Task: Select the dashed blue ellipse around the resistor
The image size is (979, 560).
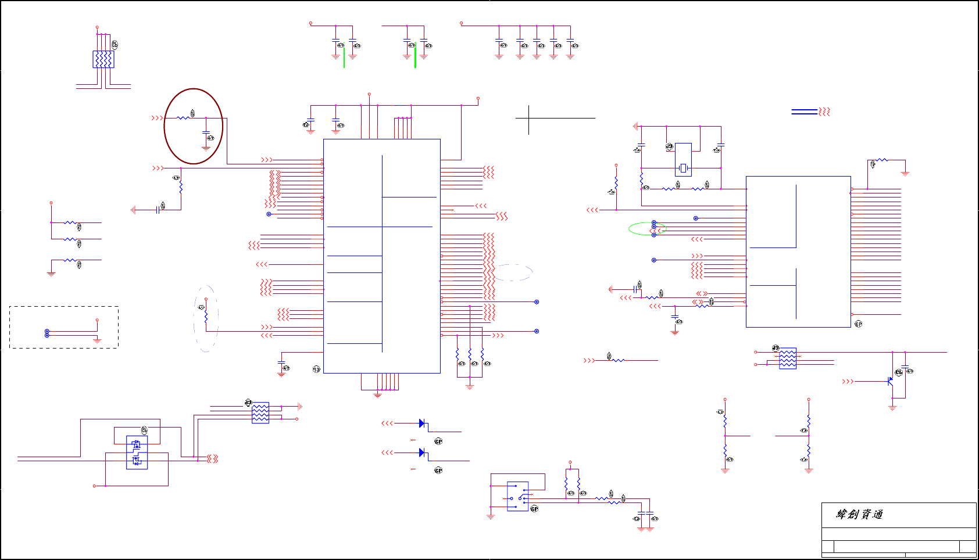Action: [x=206, y=318]
